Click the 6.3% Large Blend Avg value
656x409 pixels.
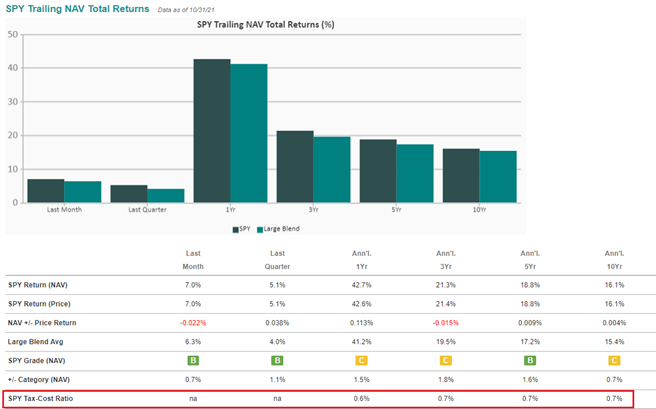pyautogui.click(x=193, y=342)
